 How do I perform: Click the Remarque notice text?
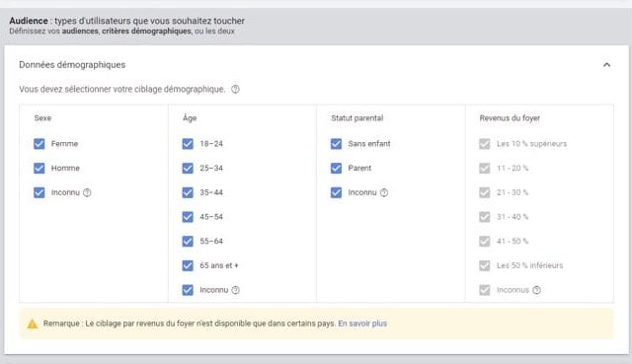pyautogui.click(x=190, y=324)
